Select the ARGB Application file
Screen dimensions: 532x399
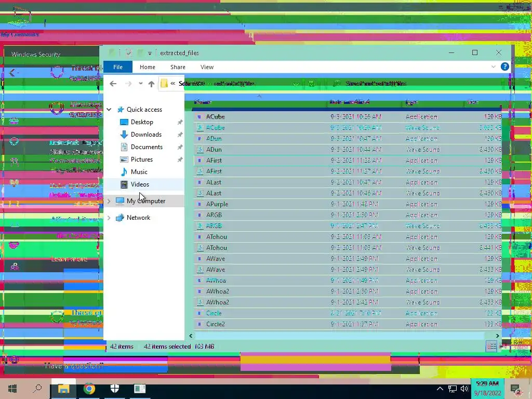click(x=348, y=215)
